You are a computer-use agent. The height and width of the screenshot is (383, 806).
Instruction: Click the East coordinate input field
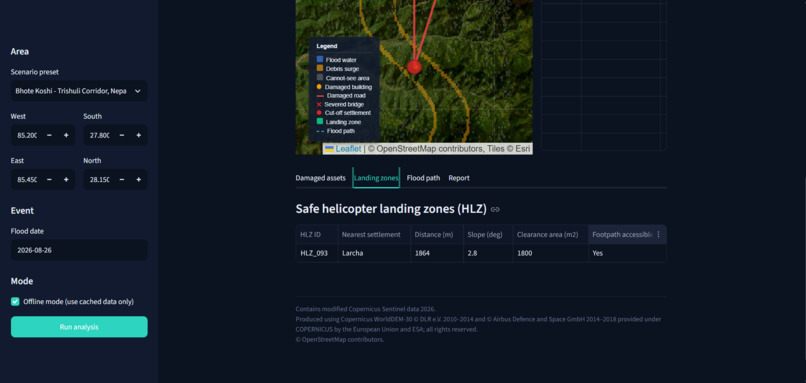coord(26,179)
